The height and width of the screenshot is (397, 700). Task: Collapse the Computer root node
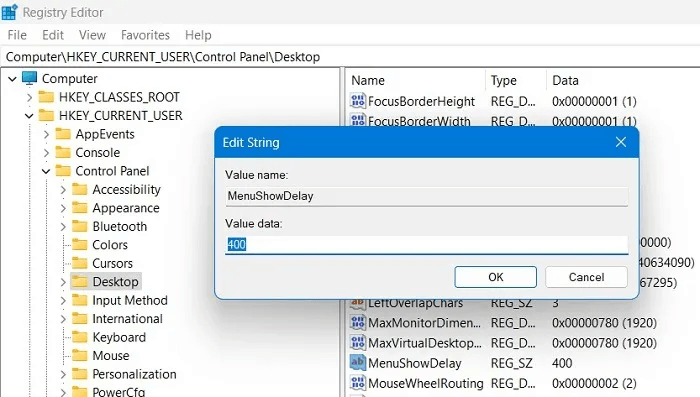coord(12,79)
